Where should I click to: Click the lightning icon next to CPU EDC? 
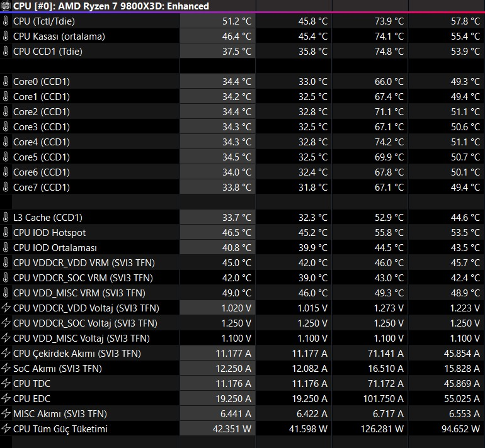(6, 398)
